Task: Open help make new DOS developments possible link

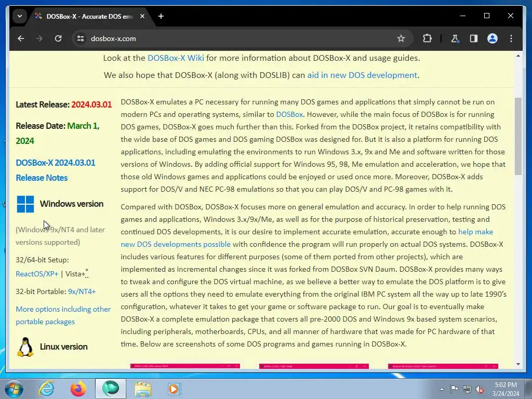Action: pyautogui.click(x=307, y=238)
